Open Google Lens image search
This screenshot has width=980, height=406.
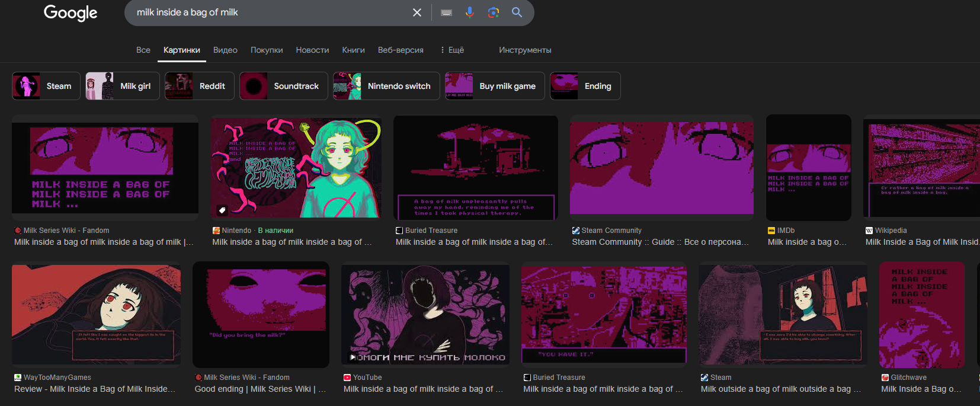coord(493,12)
